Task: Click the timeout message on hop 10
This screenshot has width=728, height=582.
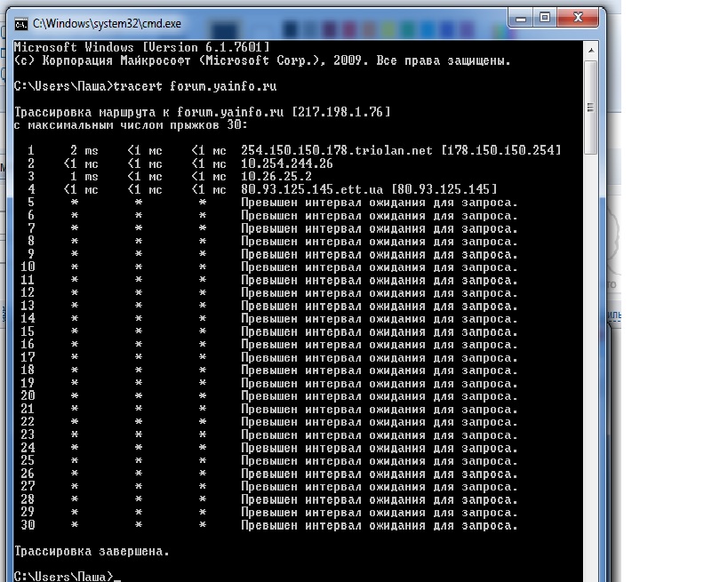Action: [379, 267]
